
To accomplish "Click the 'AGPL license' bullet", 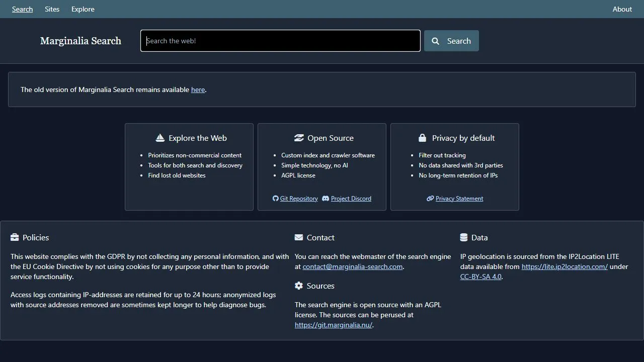I will tap(298, 175).
